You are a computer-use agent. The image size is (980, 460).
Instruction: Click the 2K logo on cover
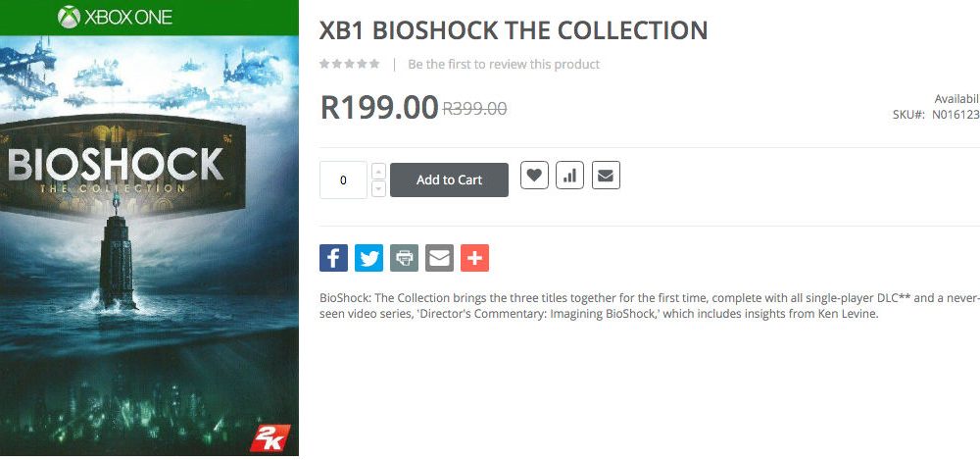(x=266, y=436)
